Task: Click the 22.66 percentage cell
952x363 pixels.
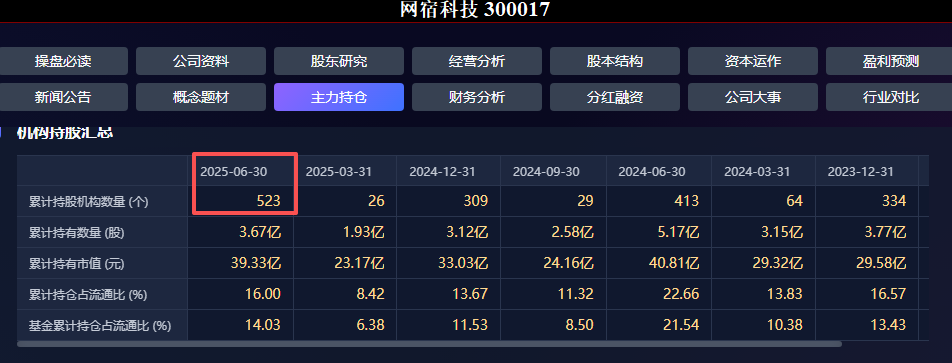Action: click(x=658, y=294)
